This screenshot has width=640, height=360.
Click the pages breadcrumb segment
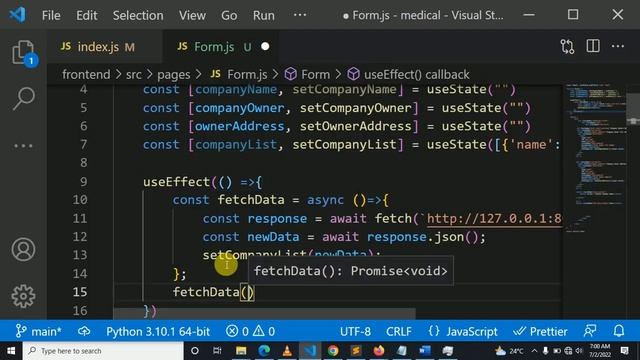click(x=173, y=75)
